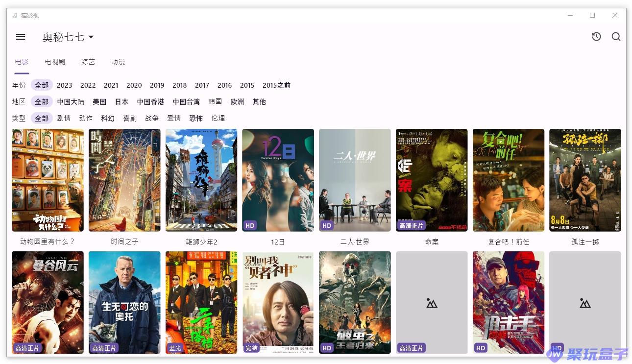
Task: Click the 雄狮少年2 title text
Action: click(201, 242)
